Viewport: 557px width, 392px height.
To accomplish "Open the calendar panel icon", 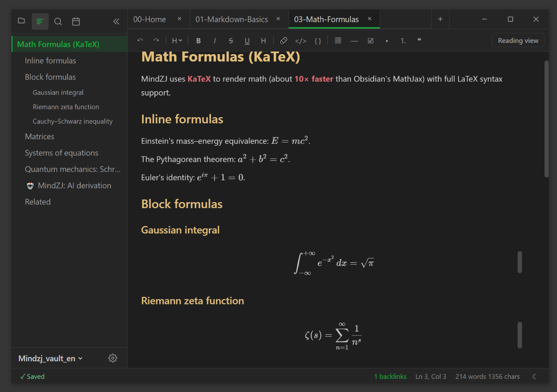I will coord(76,21).
